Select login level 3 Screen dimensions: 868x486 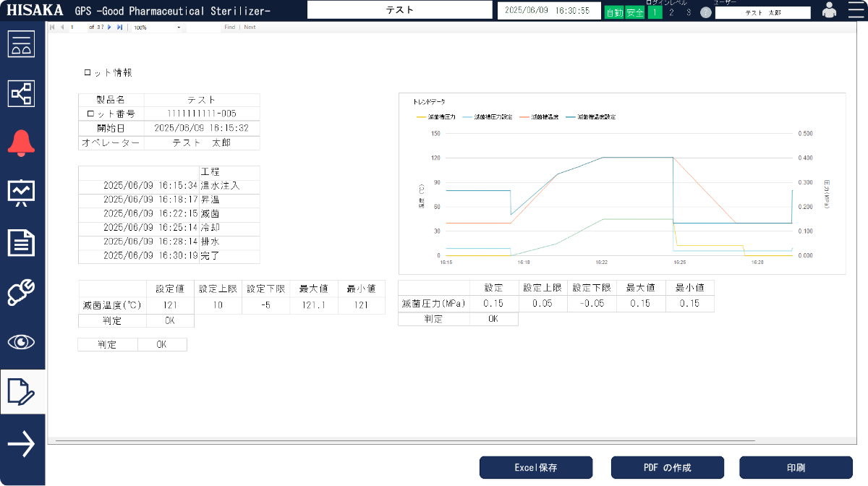point(688,12)
